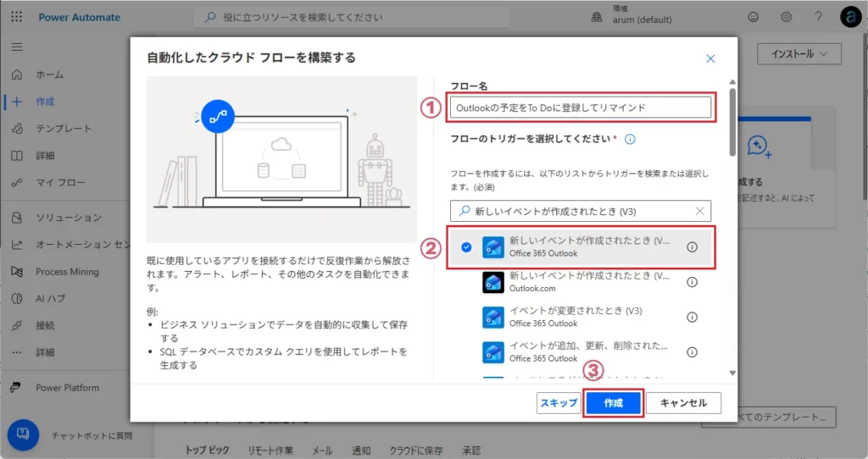Screen dimensions: 868x459
Task: Click info icon for Outlook.com trigger
Action: [692, 282]
